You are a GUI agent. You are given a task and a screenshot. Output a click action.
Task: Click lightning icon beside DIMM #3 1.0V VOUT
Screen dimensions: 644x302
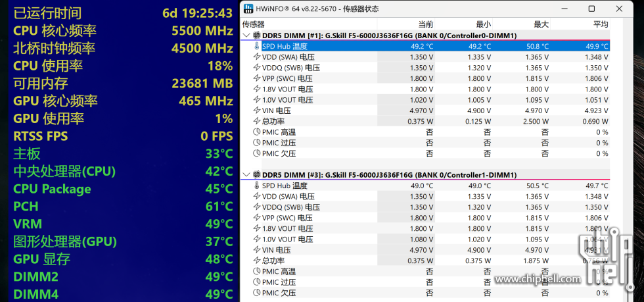(257, 239)
